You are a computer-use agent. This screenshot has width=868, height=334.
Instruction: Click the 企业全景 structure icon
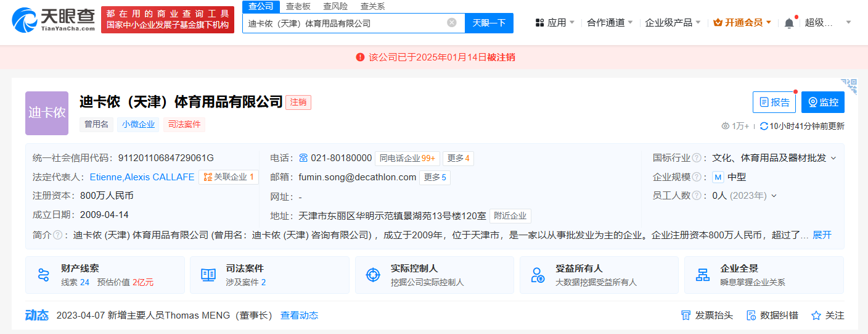click(702, 275)
